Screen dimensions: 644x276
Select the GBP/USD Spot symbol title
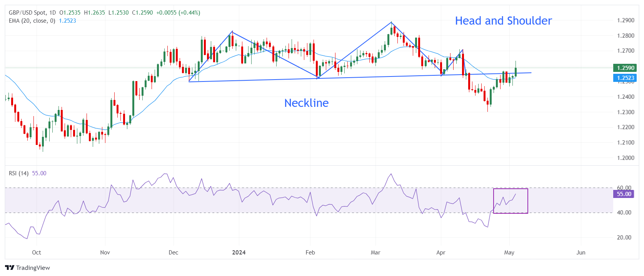click(32, 13)
